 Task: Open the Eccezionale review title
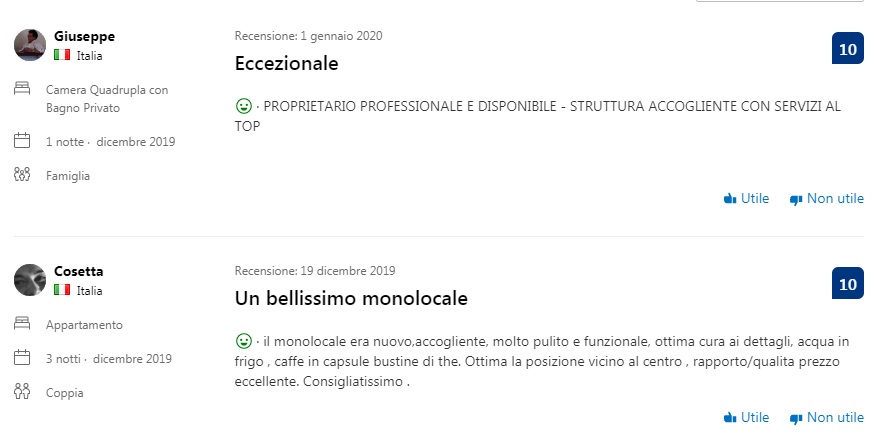coord(286,63)
